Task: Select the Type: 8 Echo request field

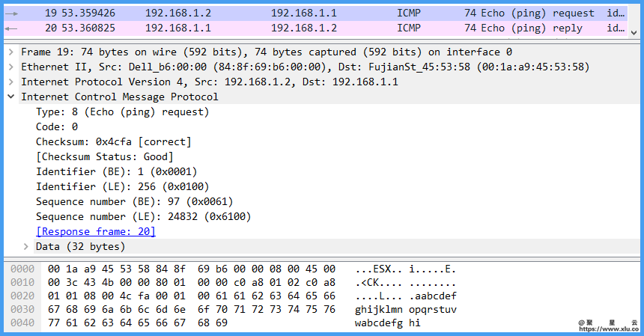Action: (x=122, y=112)
